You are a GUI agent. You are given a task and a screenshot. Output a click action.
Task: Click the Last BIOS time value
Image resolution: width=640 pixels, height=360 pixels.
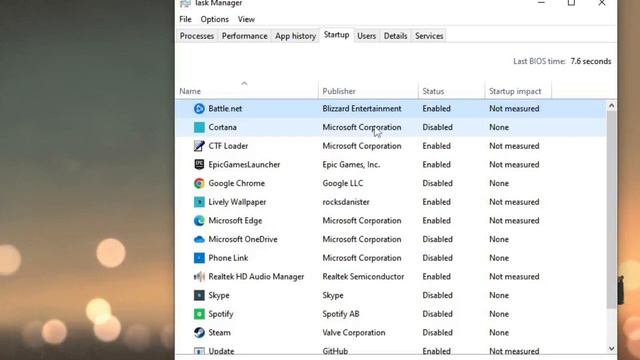coord(591,61)
